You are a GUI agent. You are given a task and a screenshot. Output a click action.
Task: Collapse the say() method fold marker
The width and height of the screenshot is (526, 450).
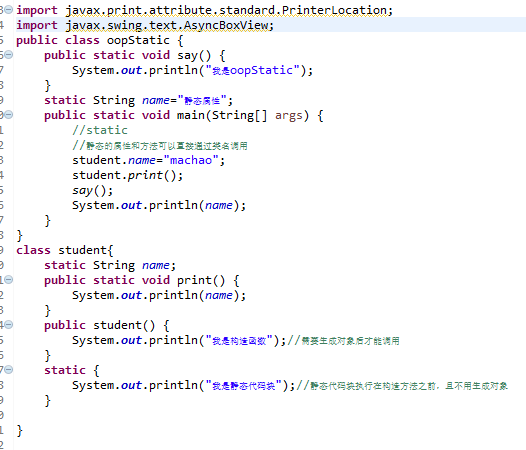tap(9, 55)
